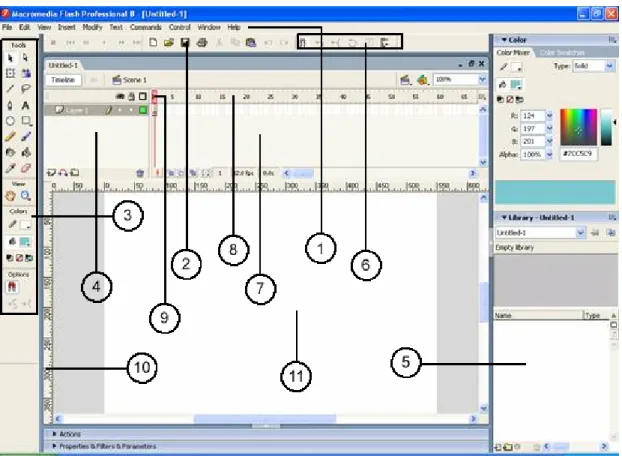Open the Alpha 100% dropdown arrow
The width and height of the screenshot is (622, 456).
(x=549, y=154)
